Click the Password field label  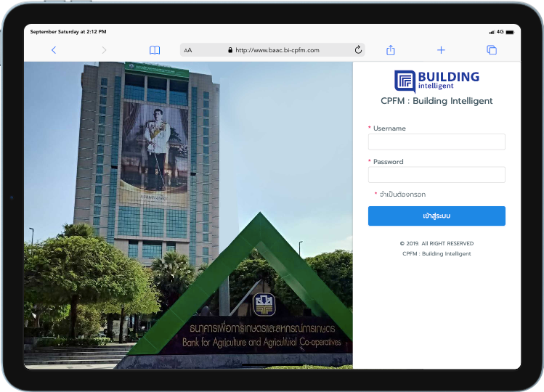[388, 162]
